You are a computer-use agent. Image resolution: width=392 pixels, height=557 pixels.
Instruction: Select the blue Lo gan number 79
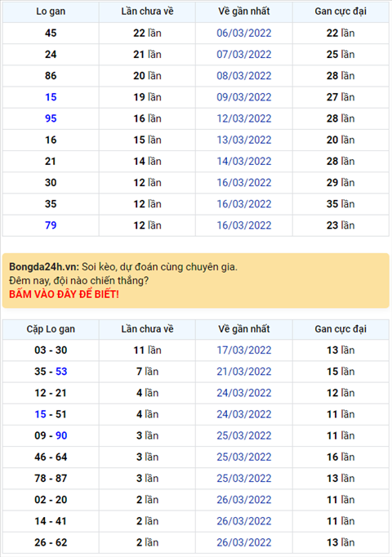[51, 225]
